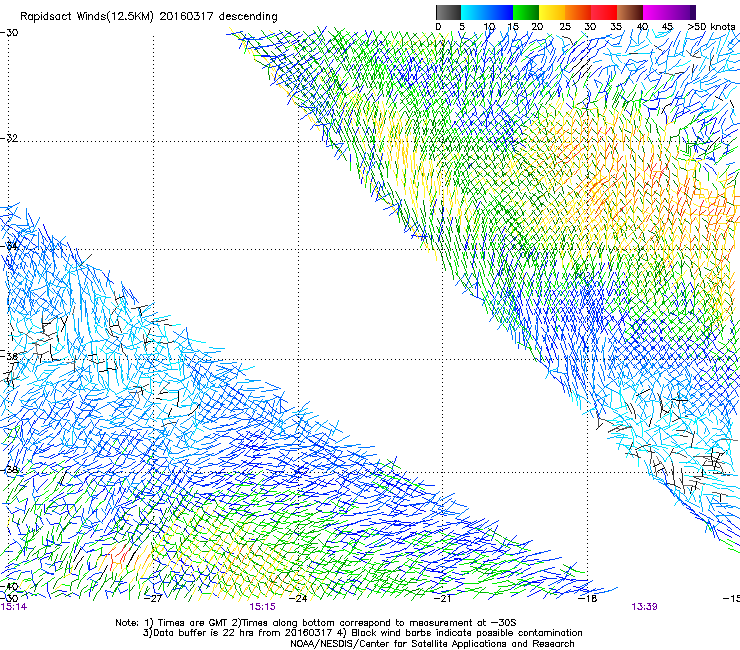Click the '13:39' swath time label
The image size is (740, 650).
pyautogui.click(x=644, y=607)
